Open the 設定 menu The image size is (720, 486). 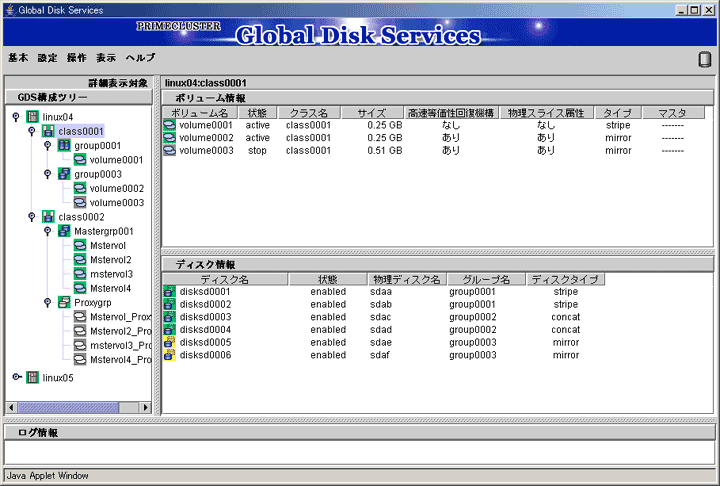tap(47, 57)
